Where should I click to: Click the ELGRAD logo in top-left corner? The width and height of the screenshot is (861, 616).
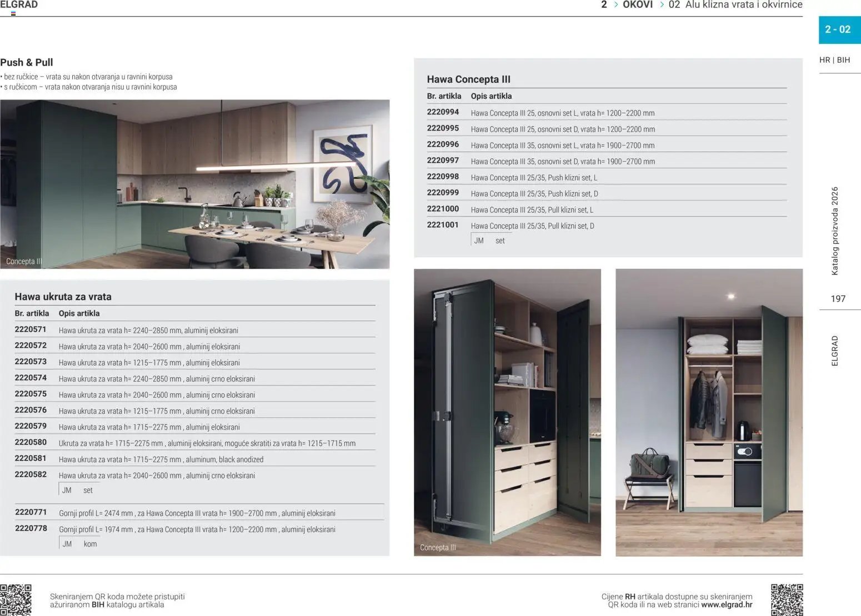tap(19, 5)
